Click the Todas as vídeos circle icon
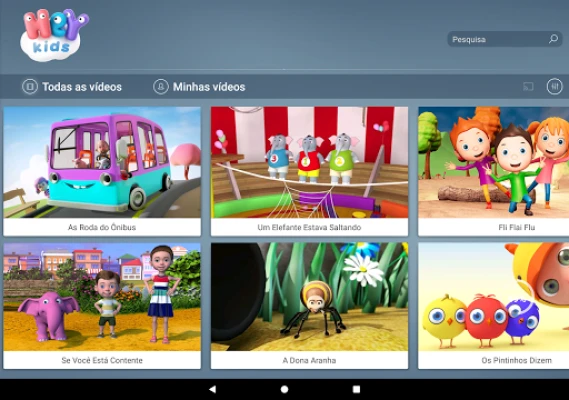 click(30, 87)
